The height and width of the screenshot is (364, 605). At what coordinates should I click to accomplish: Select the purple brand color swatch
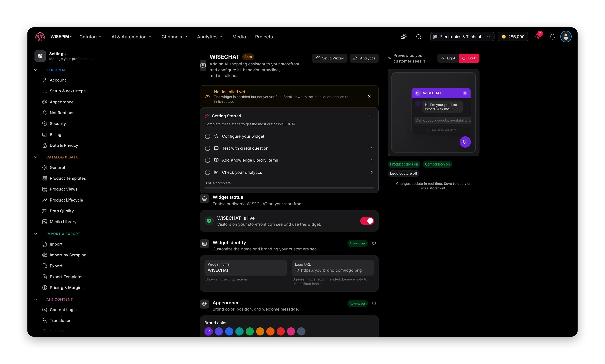(208, 332)
